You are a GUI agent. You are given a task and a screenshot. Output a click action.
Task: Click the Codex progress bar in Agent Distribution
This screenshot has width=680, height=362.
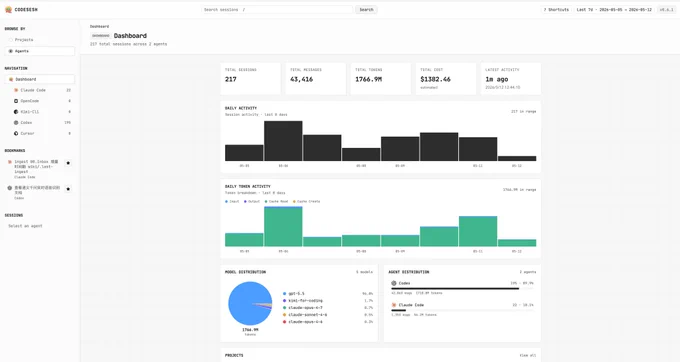pos(462,289)
